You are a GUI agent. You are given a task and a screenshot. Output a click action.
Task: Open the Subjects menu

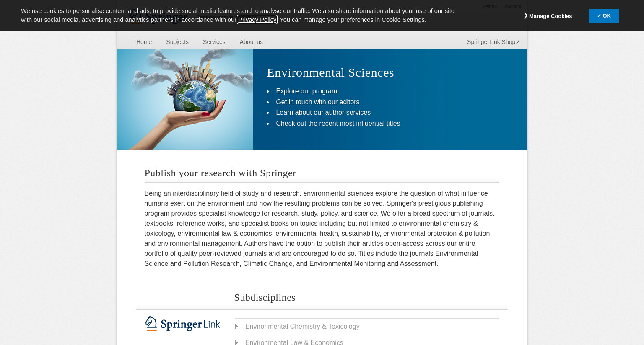[177, 42]
